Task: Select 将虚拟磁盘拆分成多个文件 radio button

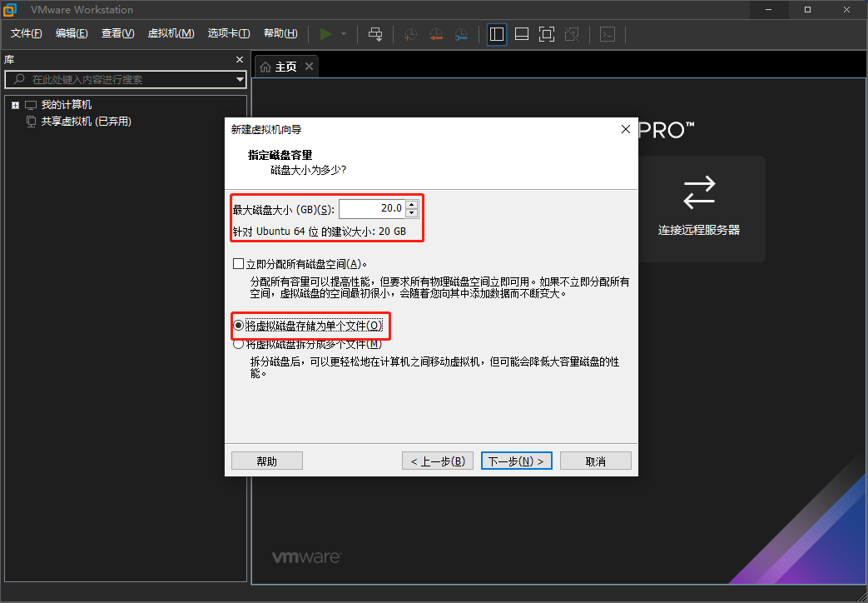Action: click(x=239, y=345)
